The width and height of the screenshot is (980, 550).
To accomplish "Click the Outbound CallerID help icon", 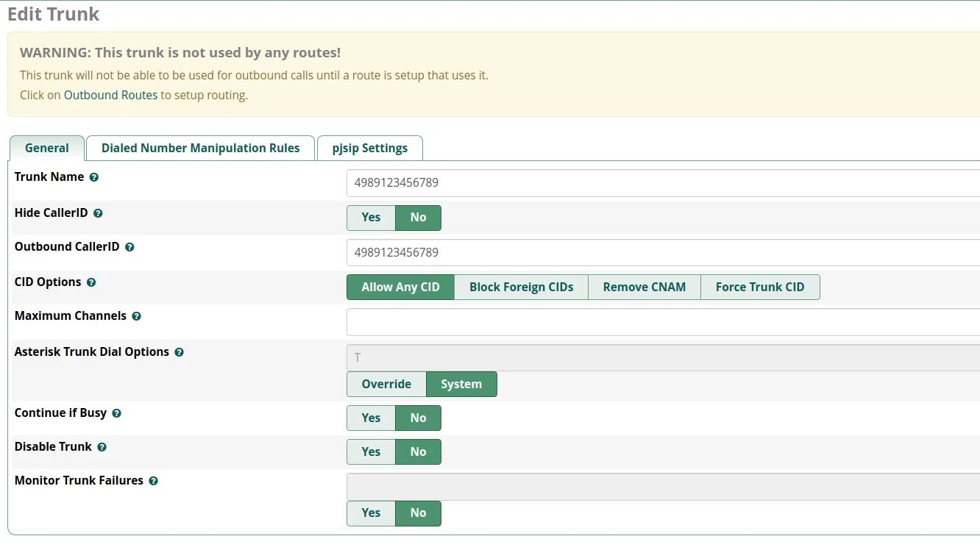I will coord(129,247).
